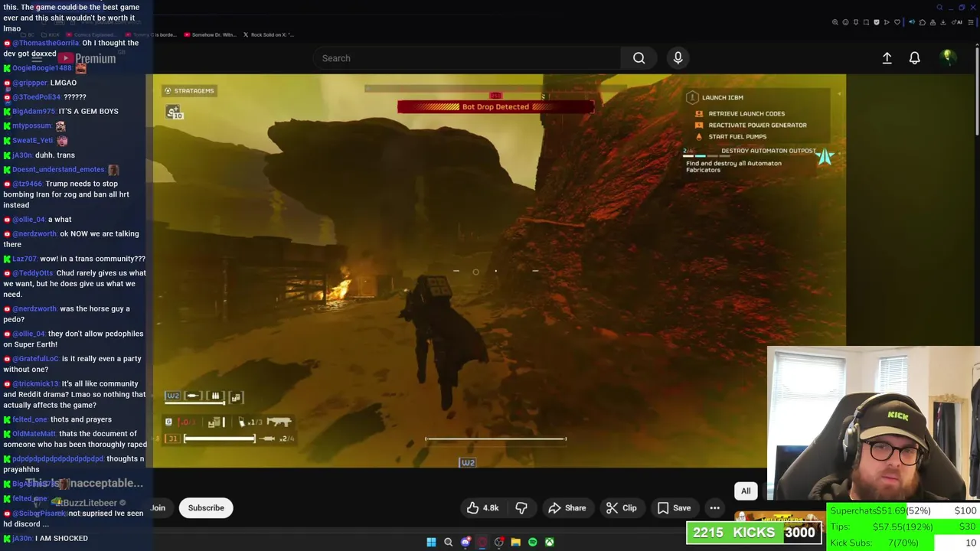
Task: Click the Subscribe button
Action: 206,508
